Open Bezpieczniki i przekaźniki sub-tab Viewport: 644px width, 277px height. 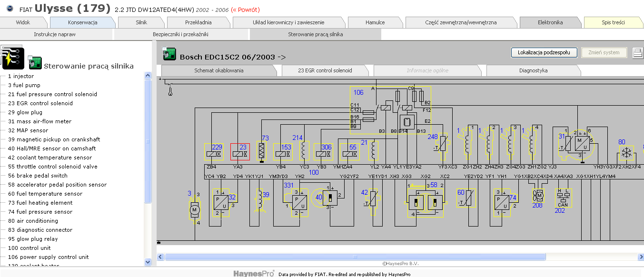tap(181, 34)
